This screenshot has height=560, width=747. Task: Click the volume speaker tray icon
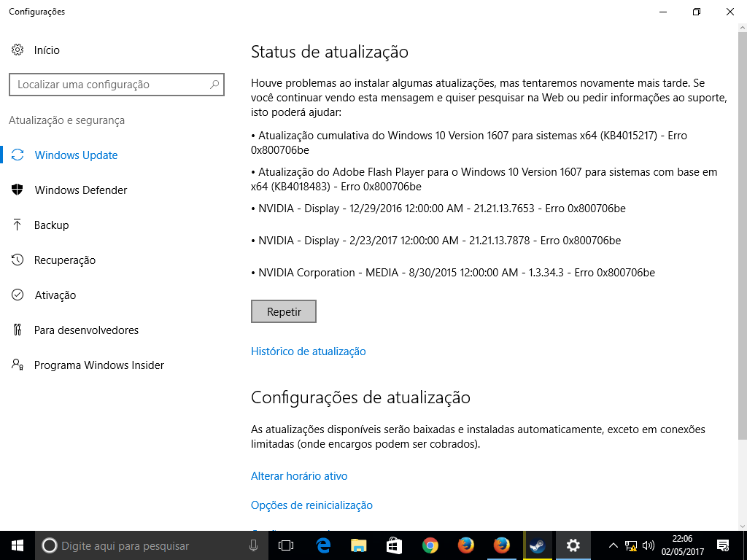point(648,545)
